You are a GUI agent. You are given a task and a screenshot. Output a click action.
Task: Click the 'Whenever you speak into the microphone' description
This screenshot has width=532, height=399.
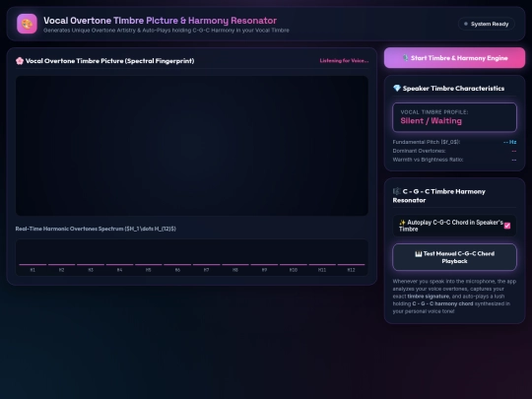coord(454,297)
